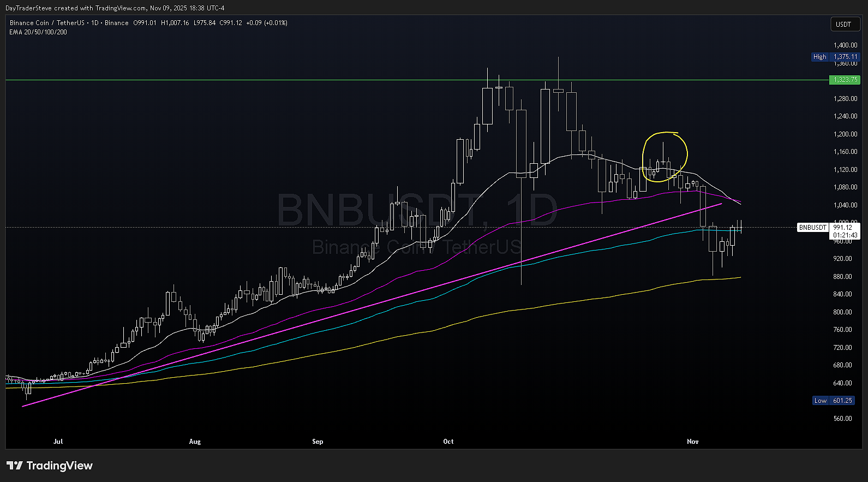Click the 1,400.00 price axis label
Screen dimensions: 868x482
coord(845,45)
